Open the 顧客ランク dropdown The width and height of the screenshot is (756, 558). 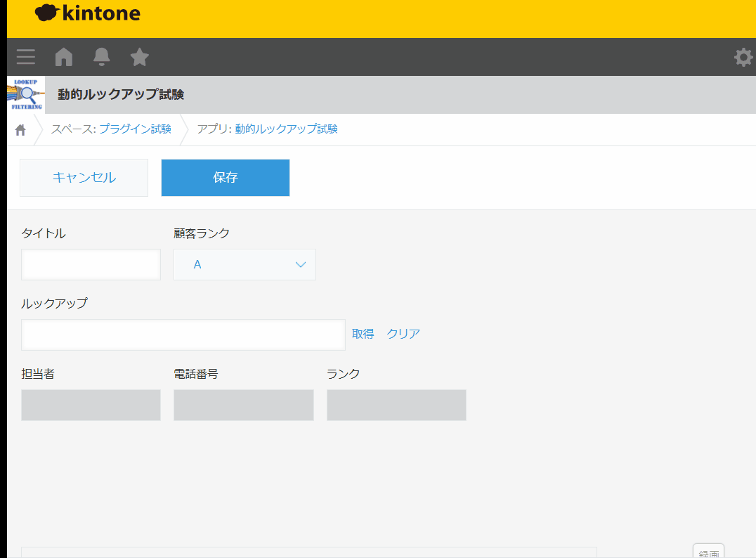click(x=245, y=264)
